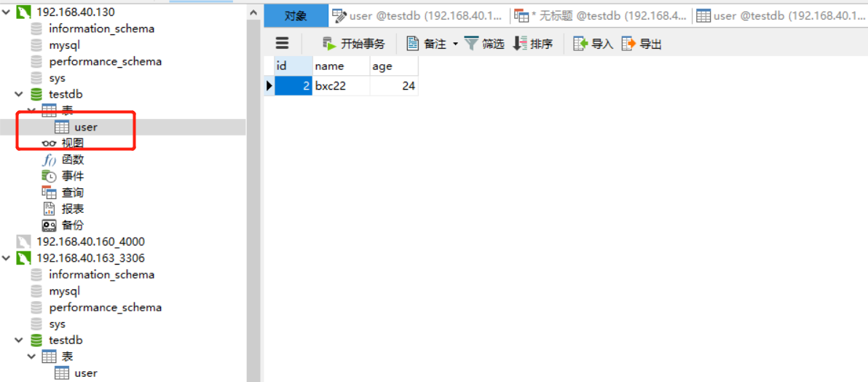Click the 排序 sort button

coord(533,44)
